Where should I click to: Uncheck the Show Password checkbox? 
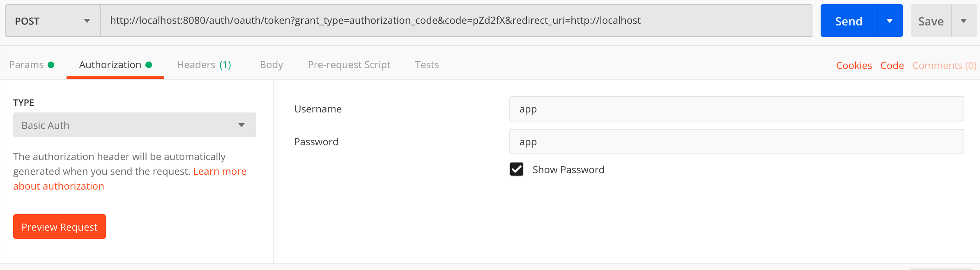pyautogui.click(x=517, y=169)
